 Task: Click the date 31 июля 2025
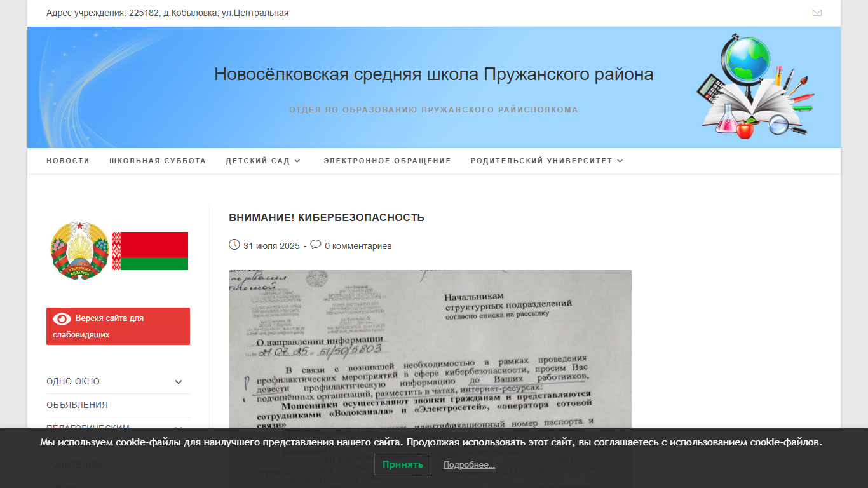(271, 246)
